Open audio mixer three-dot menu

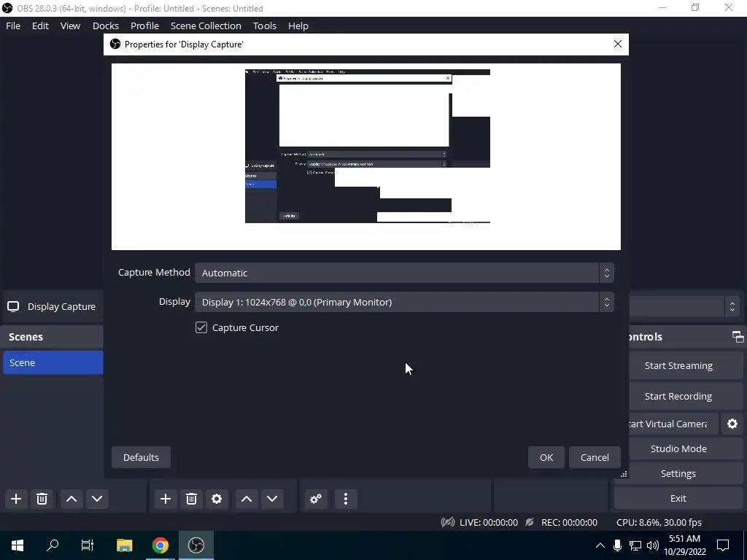click(346, 499)
